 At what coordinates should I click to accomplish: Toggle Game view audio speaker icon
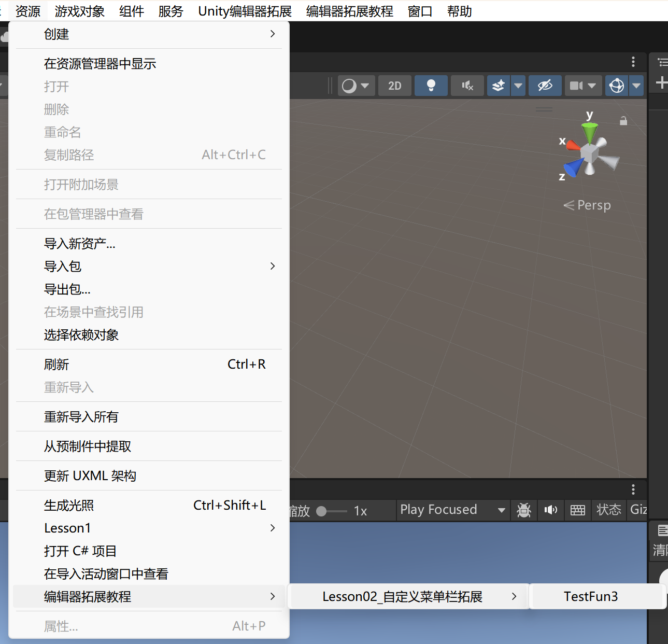550,510
